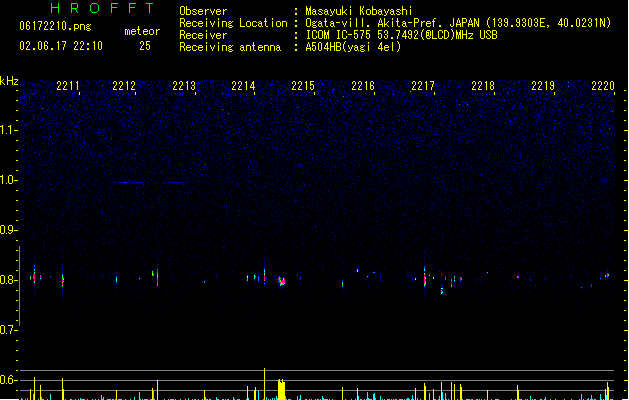Click the 2212 time marker
This screenshot has width=629, height=400.
(x=124, y=86)
